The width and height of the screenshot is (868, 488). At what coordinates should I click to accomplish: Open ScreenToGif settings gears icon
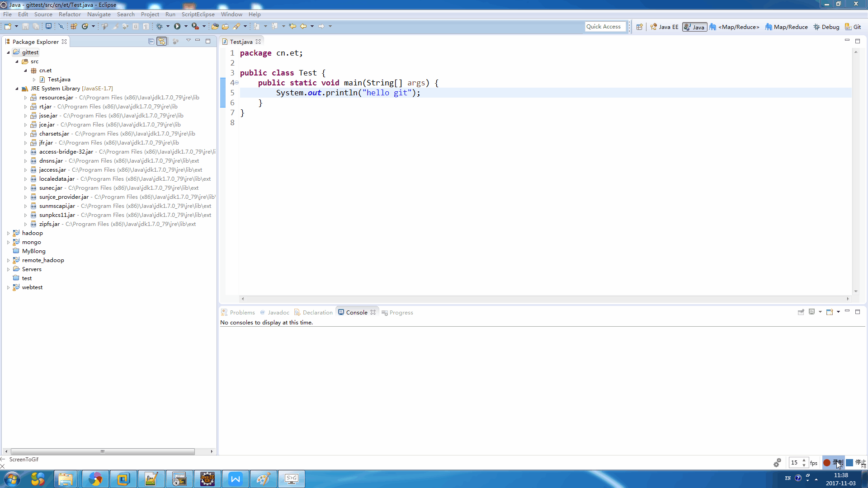click(x=777, y=463)
